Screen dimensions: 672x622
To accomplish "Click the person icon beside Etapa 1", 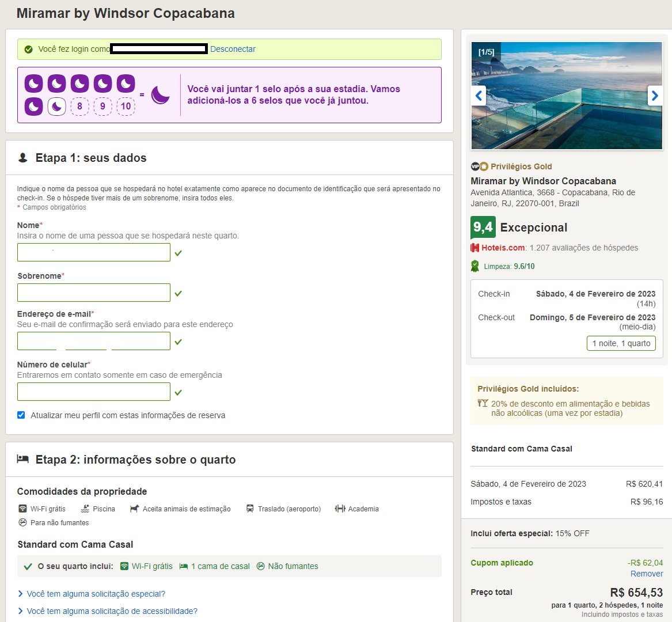I will coord(22,158).
